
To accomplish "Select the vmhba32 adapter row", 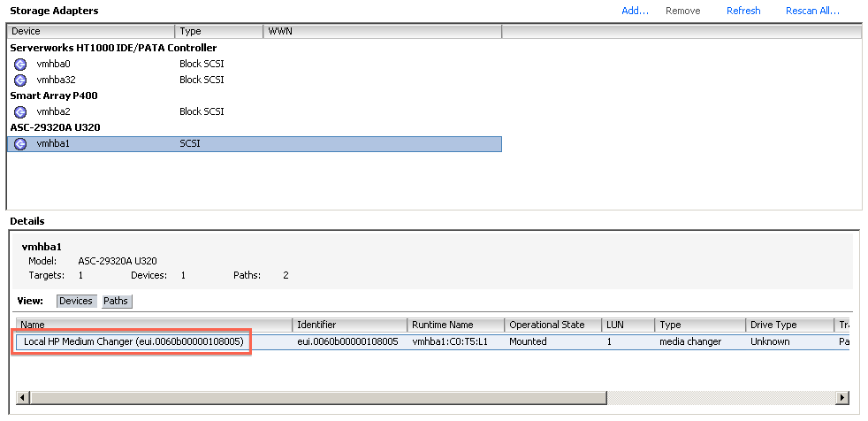I will tap(255, 80).
